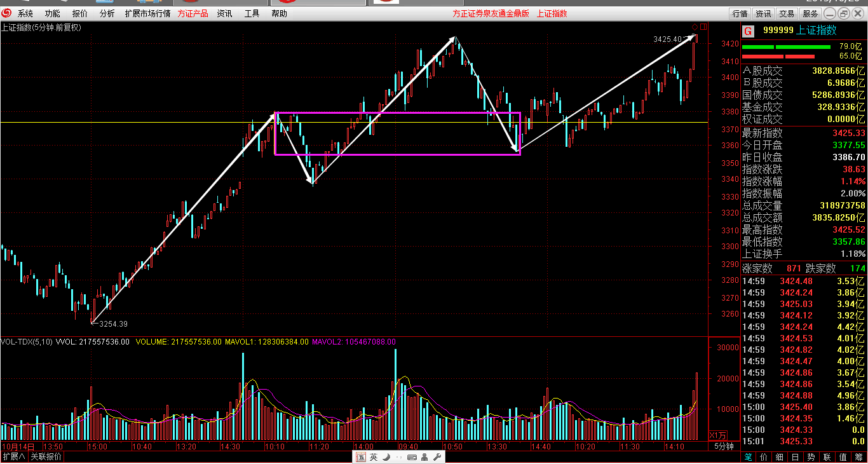Click the 交易 button at top right
868x464 pixels.
787,13
